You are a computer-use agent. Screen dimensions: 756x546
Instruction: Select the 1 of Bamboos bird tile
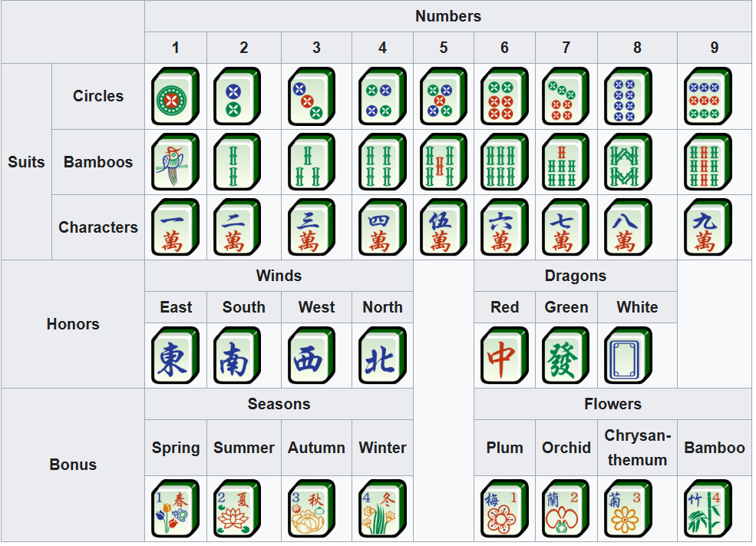pyautogui.click(x=175, y=162)
